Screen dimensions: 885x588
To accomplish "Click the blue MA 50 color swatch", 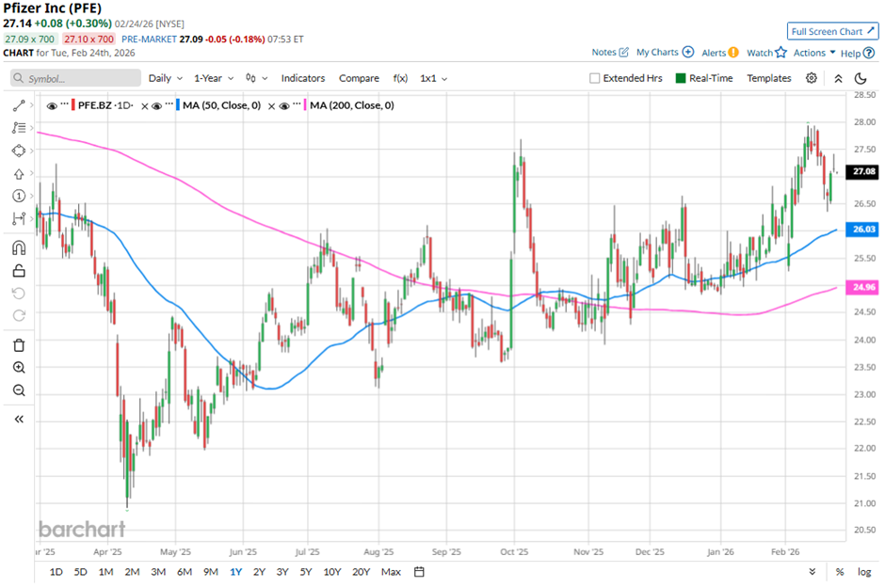I will (x=178, y=105).
